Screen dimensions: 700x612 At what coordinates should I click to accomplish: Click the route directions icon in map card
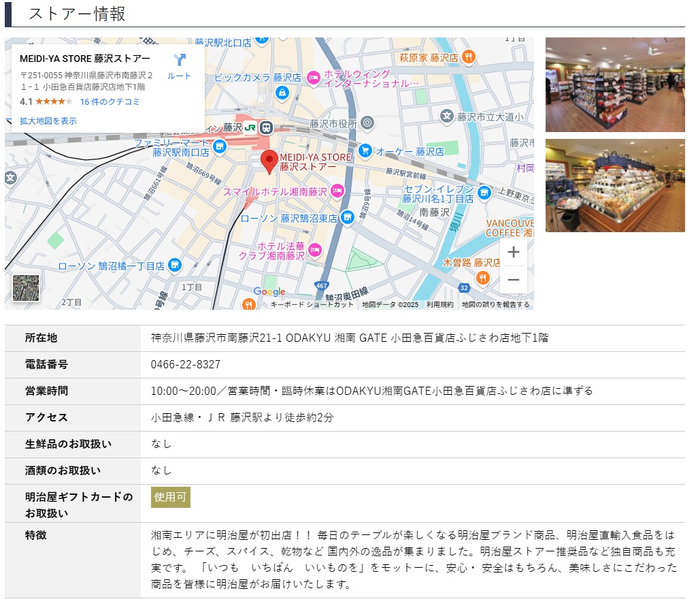click(x=180, y=60)
